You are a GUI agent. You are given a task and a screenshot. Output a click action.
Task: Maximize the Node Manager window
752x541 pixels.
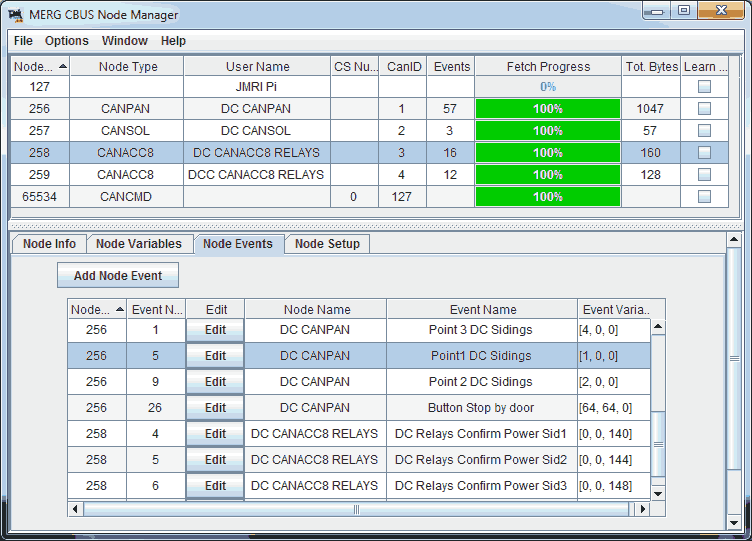pos(684,10)
